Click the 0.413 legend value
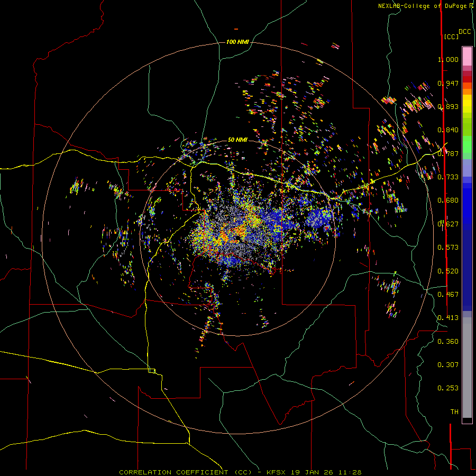476x476 pixels. pyautogui.click(x=448, y=318)
